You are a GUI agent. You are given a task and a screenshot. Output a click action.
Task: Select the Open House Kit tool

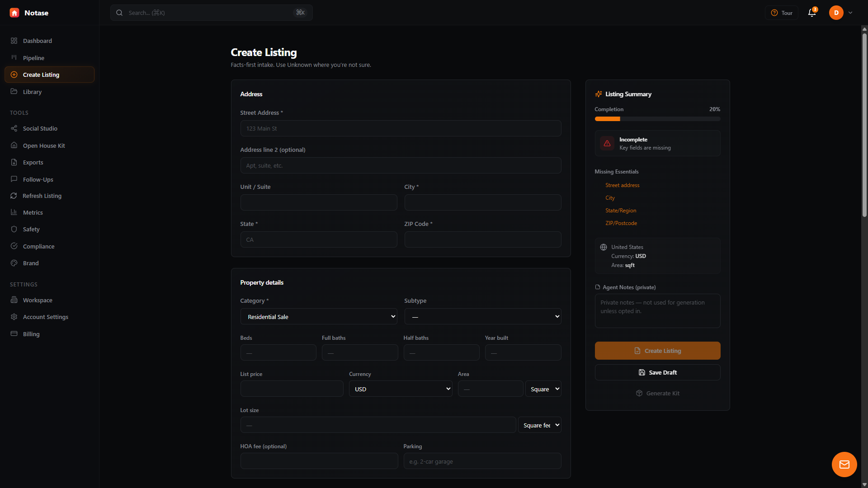click(43, 145)
